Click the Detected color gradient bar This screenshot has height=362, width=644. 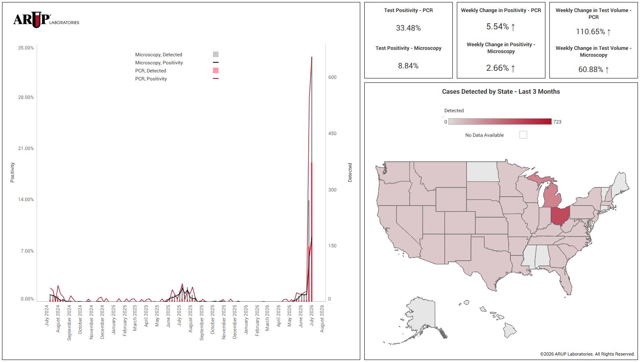(500, 121)
